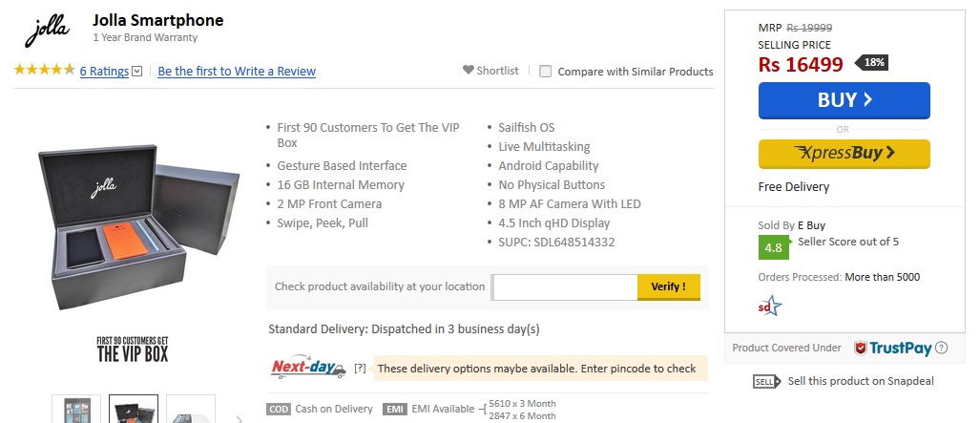The height and width of the screenshot is (423, 980).
Task: Click the TrustPay shield logo
Action: click(861, 348)
